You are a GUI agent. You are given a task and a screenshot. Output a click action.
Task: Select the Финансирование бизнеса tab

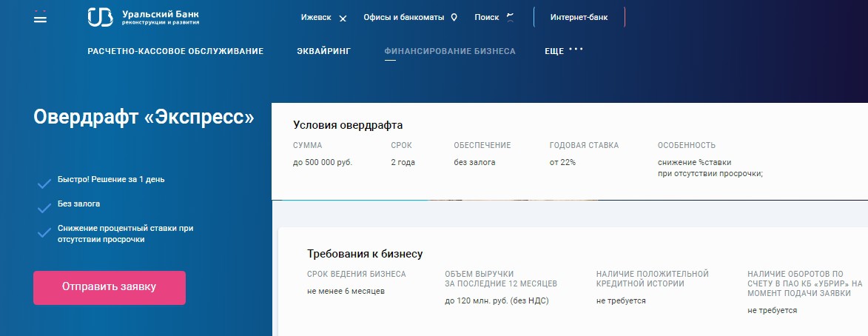click(450, 51)
